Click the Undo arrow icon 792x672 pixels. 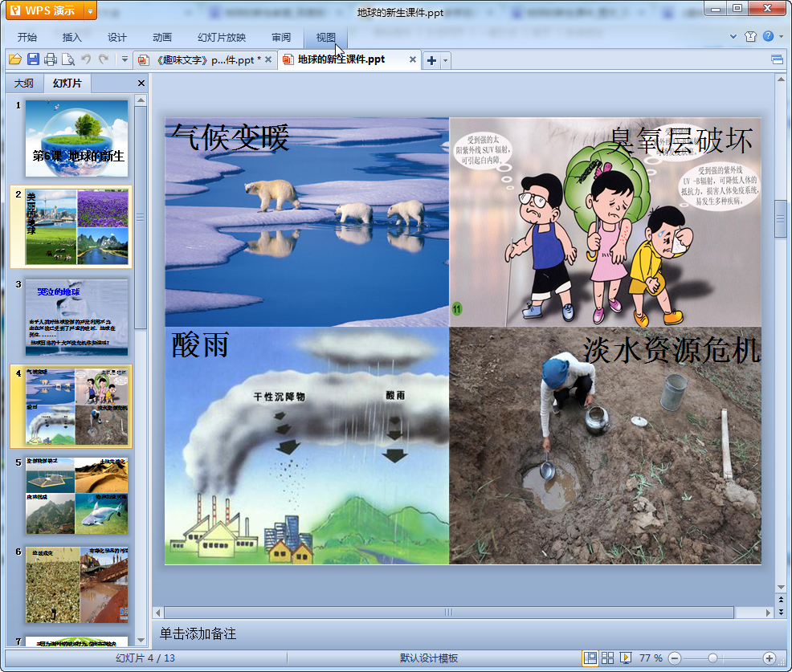pyautogui.click(x=86, y=59)
